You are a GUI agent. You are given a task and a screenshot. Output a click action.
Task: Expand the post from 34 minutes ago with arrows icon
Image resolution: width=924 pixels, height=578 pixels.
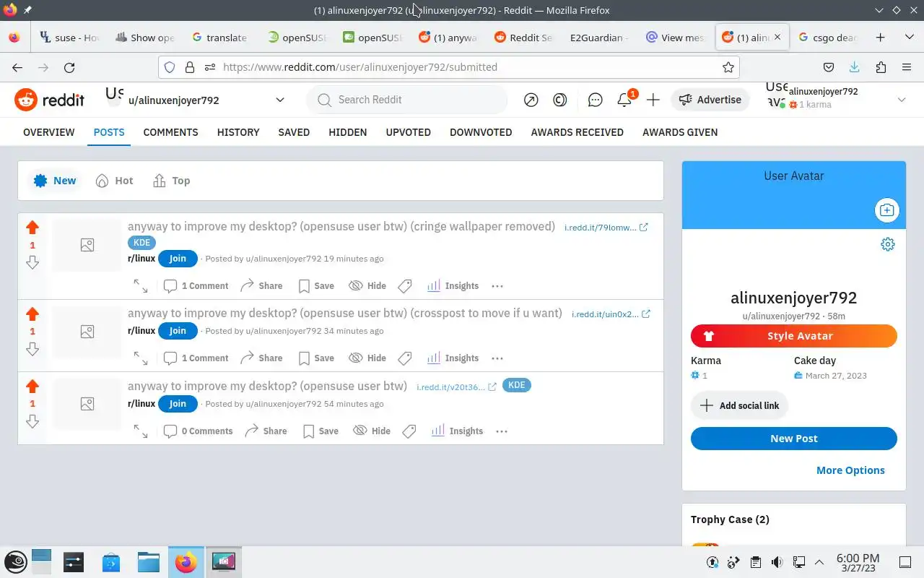pyautogui.click(x=141, y=358)
